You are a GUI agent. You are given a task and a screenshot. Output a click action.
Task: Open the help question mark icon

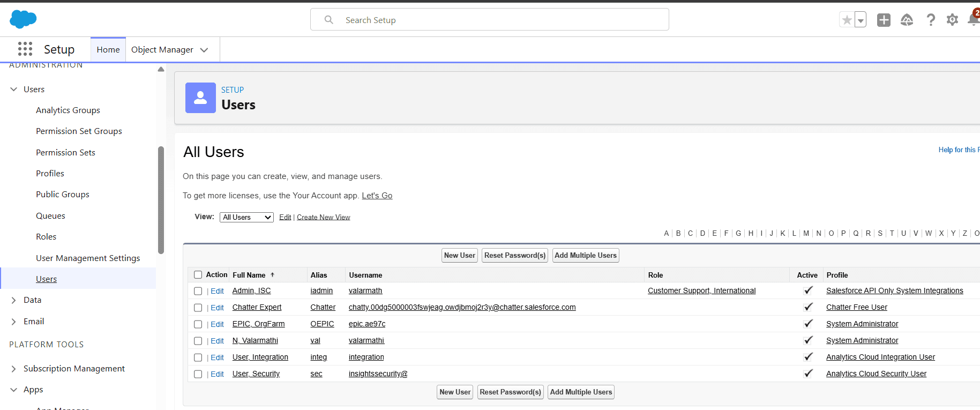(931, 20)
